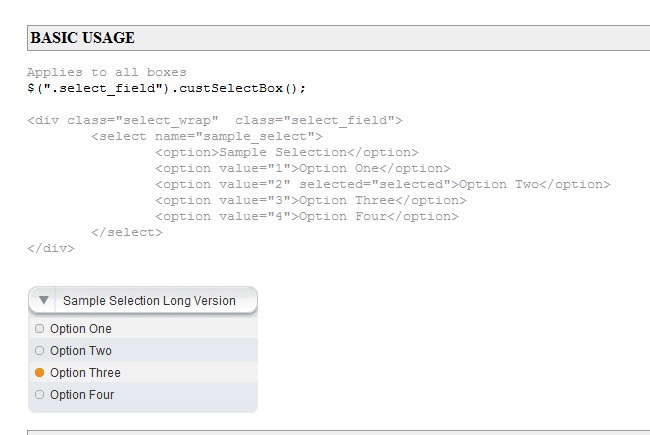Click the orange Option Three radio button

pyautogui.click(x=39, y=373)
